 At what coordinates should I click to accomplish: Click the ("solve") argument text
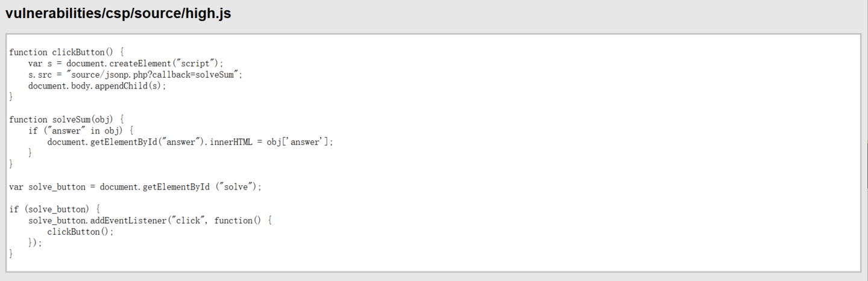[238, 187]
